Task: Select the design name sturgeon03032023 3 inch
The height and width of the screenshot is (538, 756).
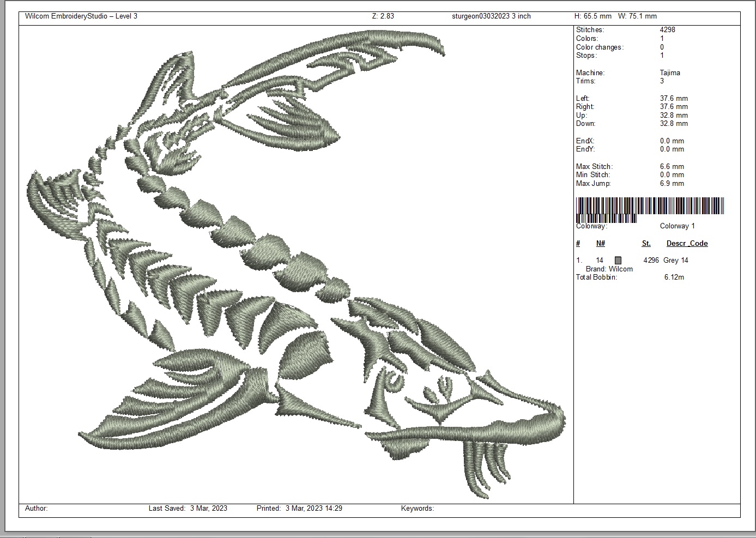Action: pos(491,16)
